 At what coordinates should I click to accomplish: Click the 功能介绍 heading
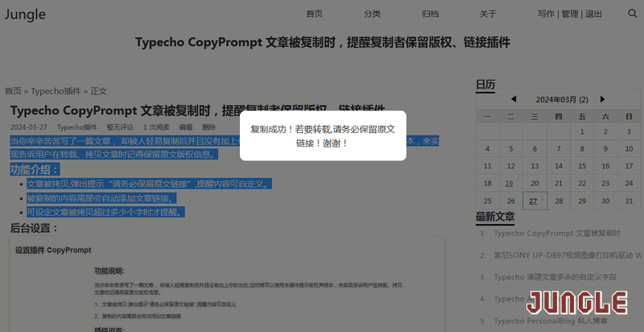(x=35, y=170)
